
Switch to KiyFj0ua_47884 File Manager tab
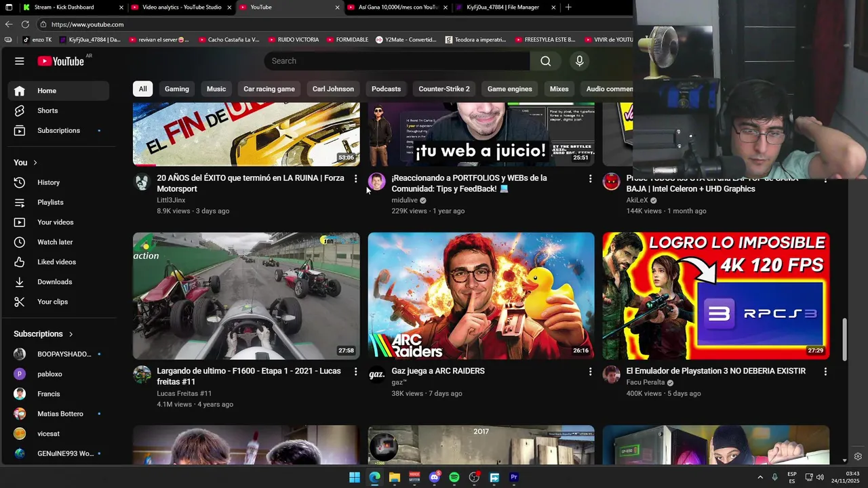(x=505, y=7)
